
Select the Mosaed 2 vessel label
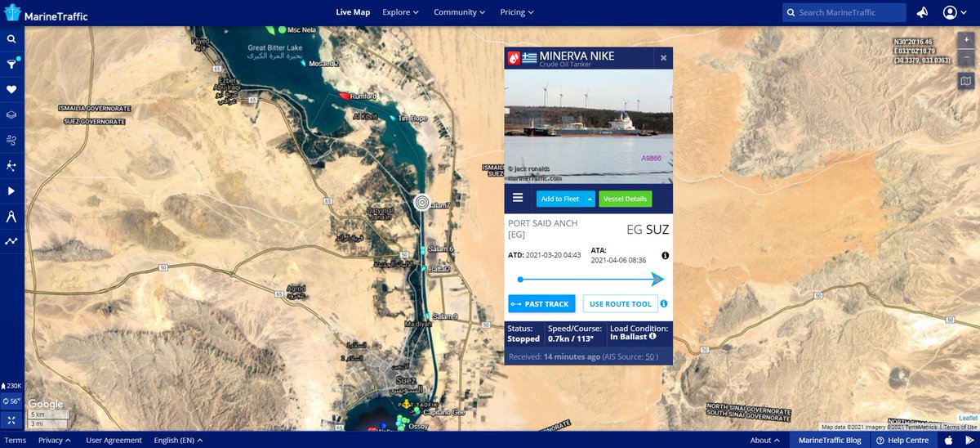[323, 63]
